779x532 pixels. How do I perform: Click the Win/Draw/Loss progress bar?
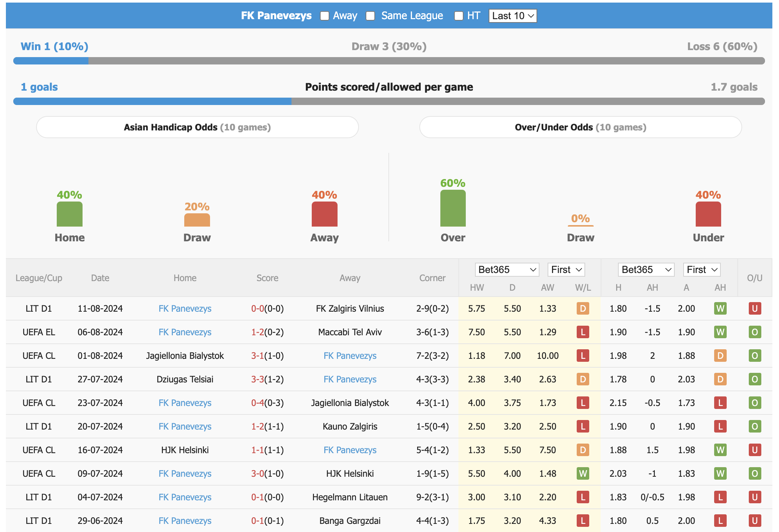[x=389, y=61]
